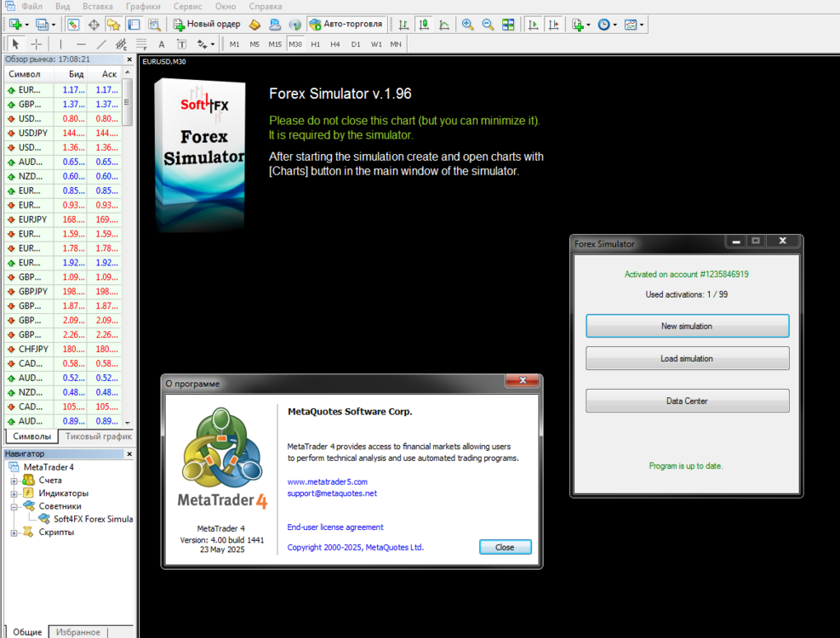The height and width of the screenshot is (638, 840).
Task: Toggle the M5 timeframe button
Action: click(254, 44)
